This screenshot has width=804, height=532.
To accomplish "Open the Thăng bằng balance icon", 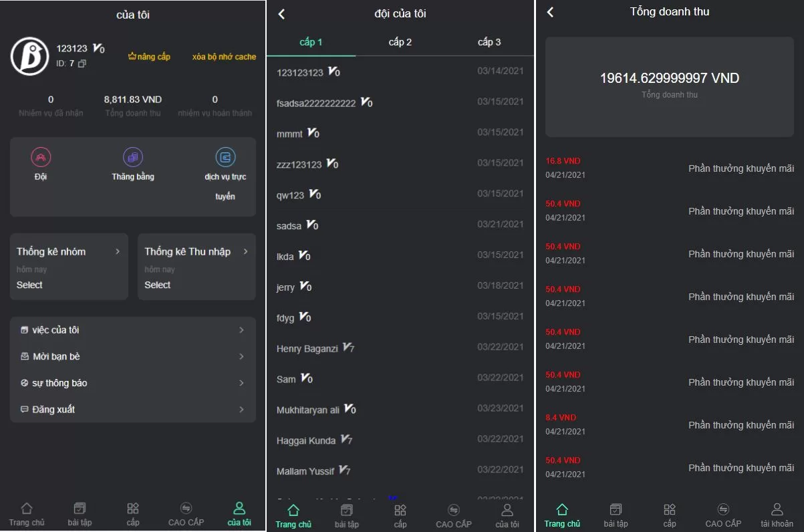I will [133, 158].
